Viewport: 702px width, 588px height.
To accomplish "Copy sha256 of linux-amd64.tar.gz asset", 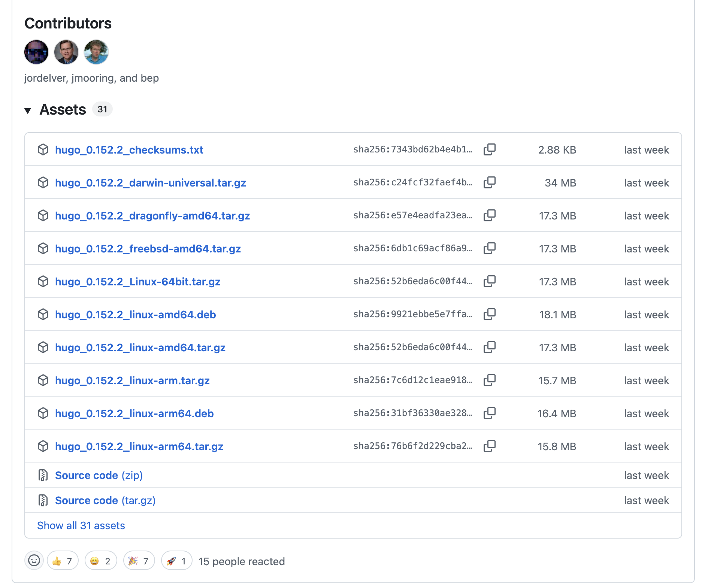I will coord(489,347).
